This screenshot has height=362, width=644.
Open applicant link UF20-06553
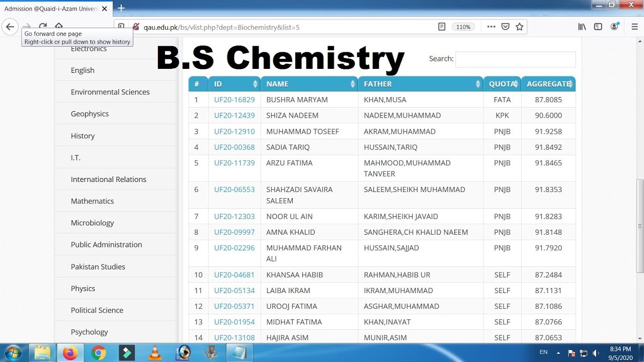(x=234, y=190)
